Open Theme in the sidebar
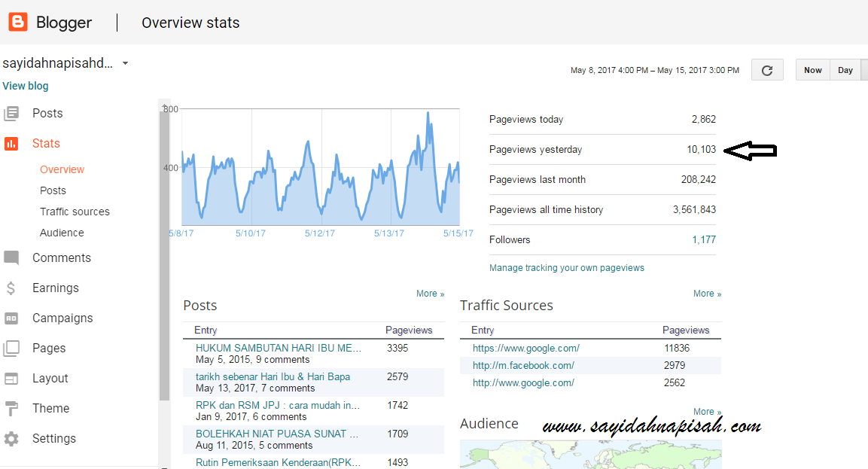 [51, 409]
